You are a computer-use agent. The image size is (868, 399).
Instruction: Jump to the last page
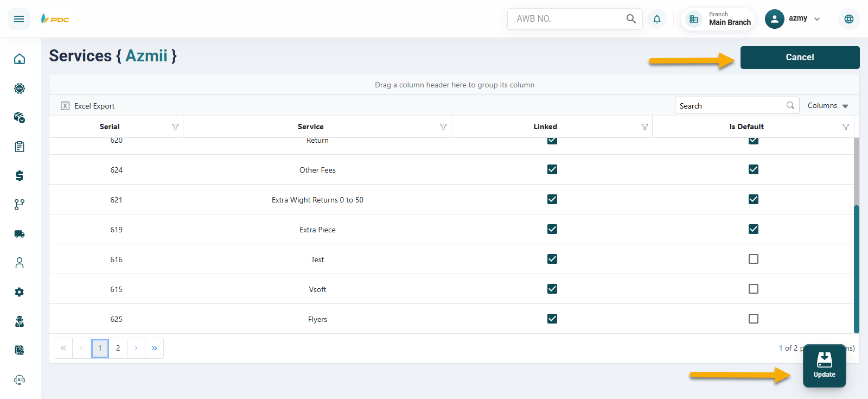coord(154,349)
